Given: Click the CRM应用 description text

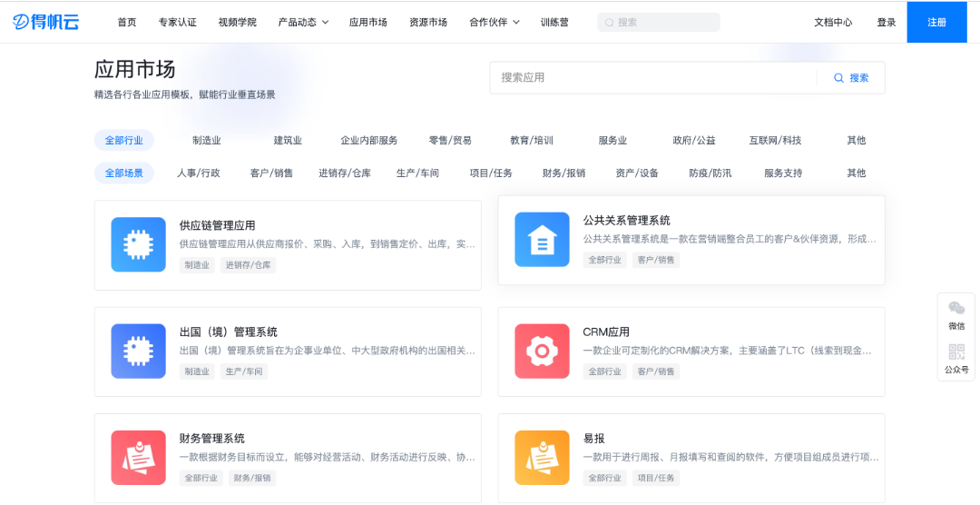Looking at the screenshot, I should pos(728,352).
